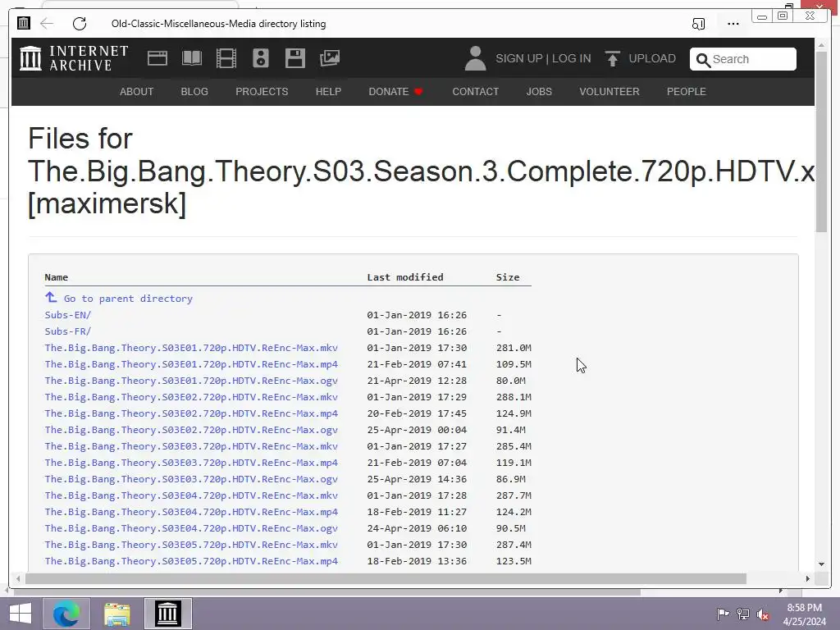Download S03E04 mp4 file

point(191,512)
